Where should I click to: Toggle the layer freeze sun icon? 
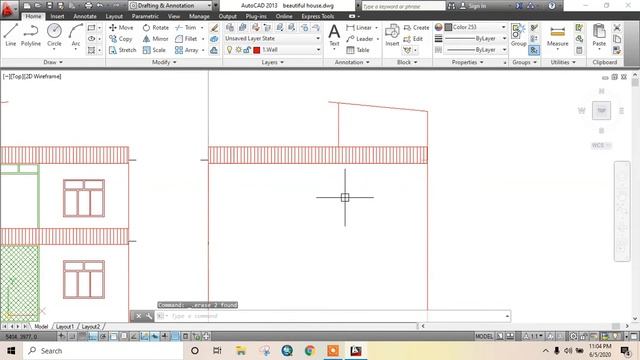pyautogui.click(x=239, y=50)
